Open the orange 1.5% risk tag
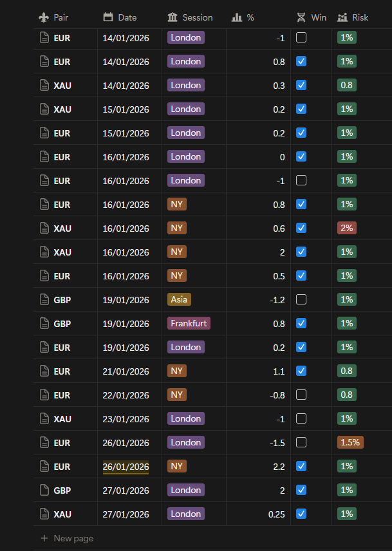 pos(350,442)
